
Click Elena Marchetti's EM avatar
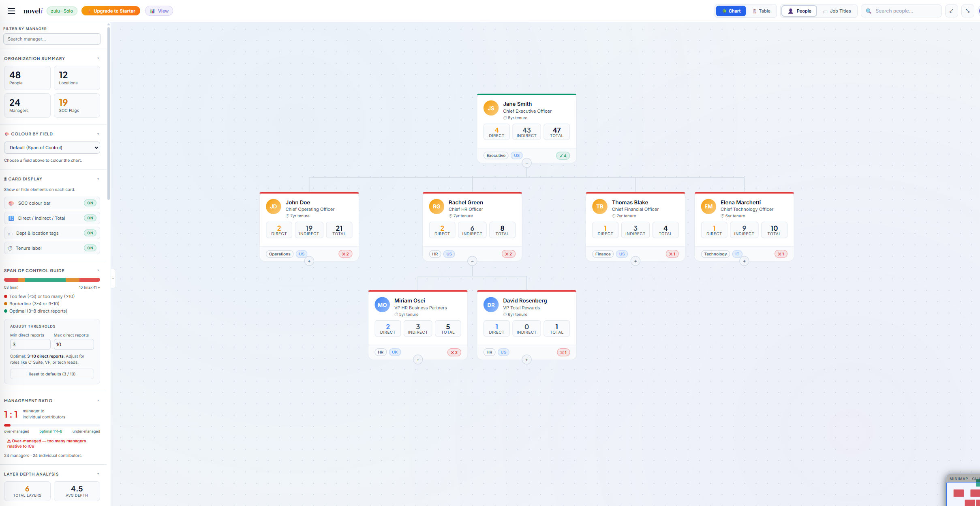click(x=708, y=206)
